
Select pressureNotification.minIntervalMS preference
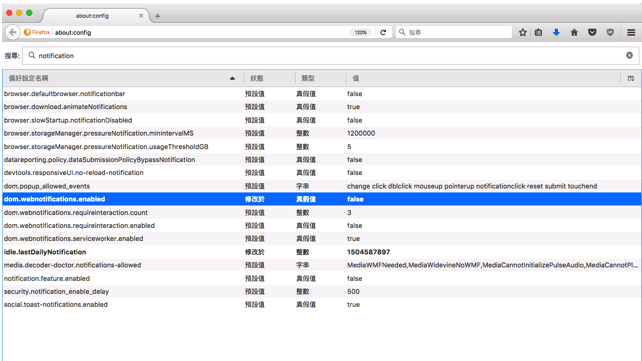pos(321,133)
